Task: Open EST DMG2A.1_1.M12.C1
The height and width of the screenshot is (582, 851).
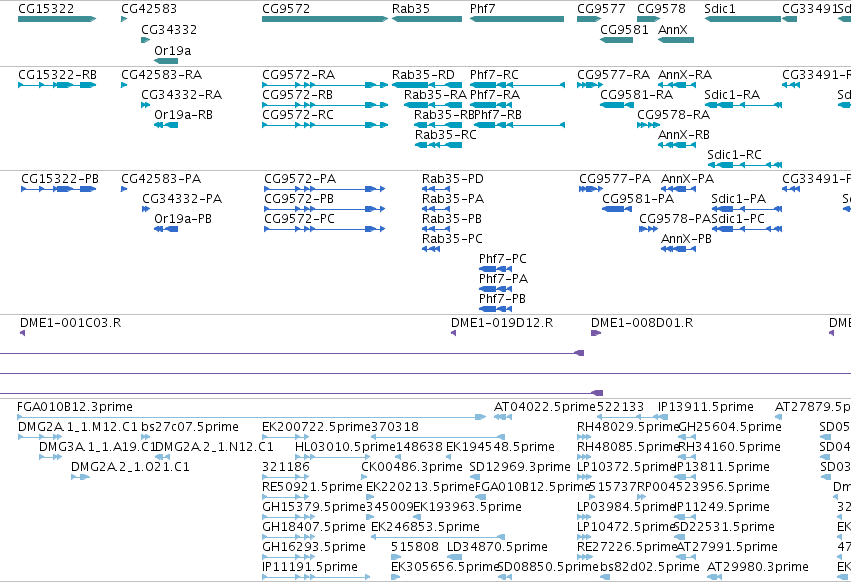Action: coord(78,427)
